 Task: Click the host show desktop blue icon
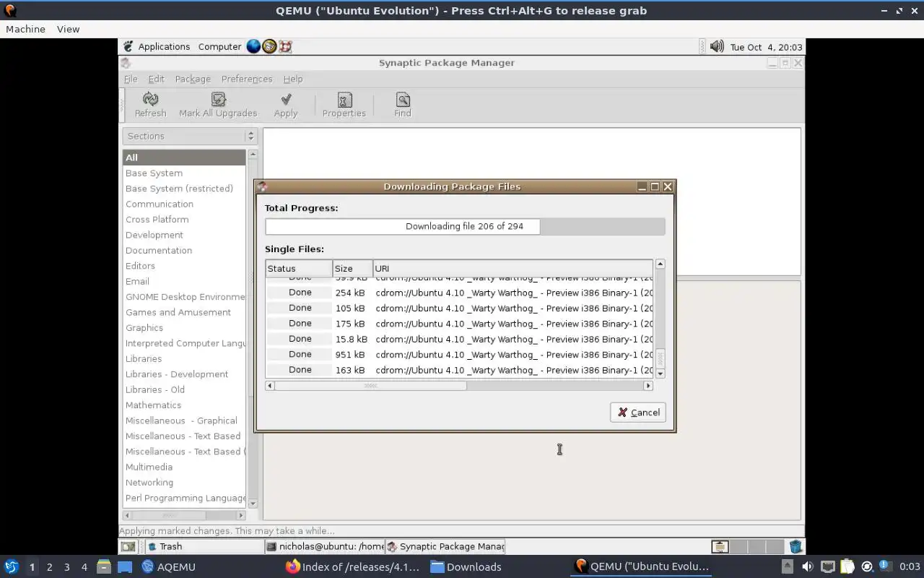125,566
